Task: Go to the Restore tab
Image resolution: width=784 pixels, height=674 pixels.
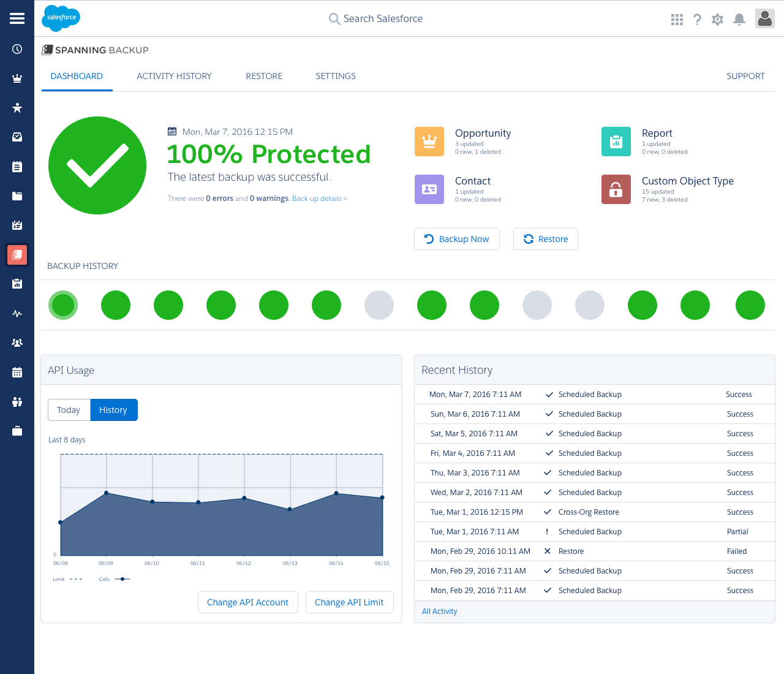Action: (x=264, y=76)
